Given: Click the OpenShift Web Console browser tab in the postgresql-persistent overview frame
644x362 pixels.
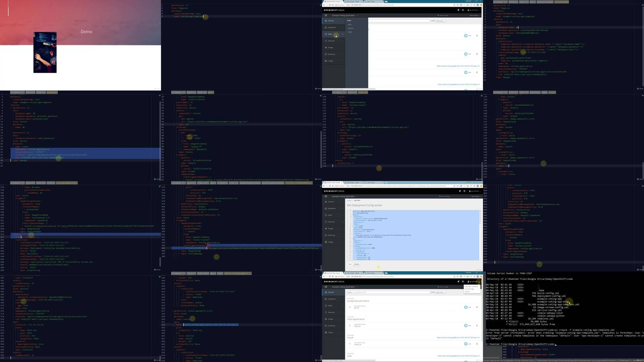Looking at the screenshot, I should [x=333, y=273].
